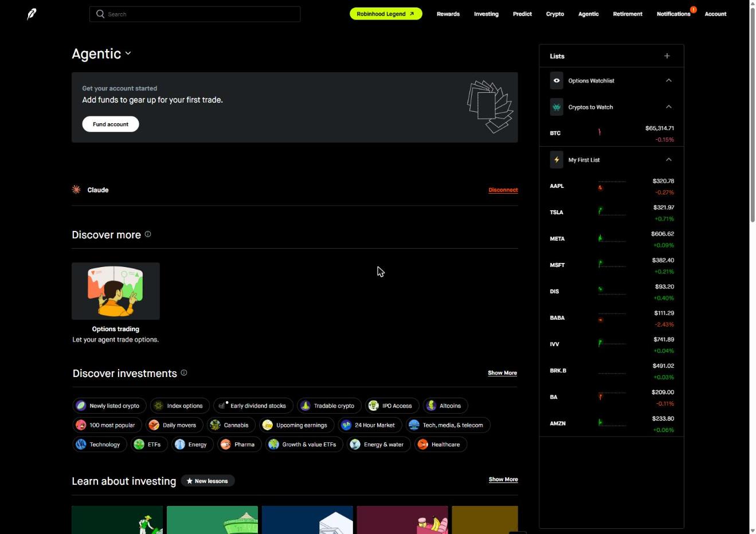Collapse the Cryptos to Watch list

(669, 107)
